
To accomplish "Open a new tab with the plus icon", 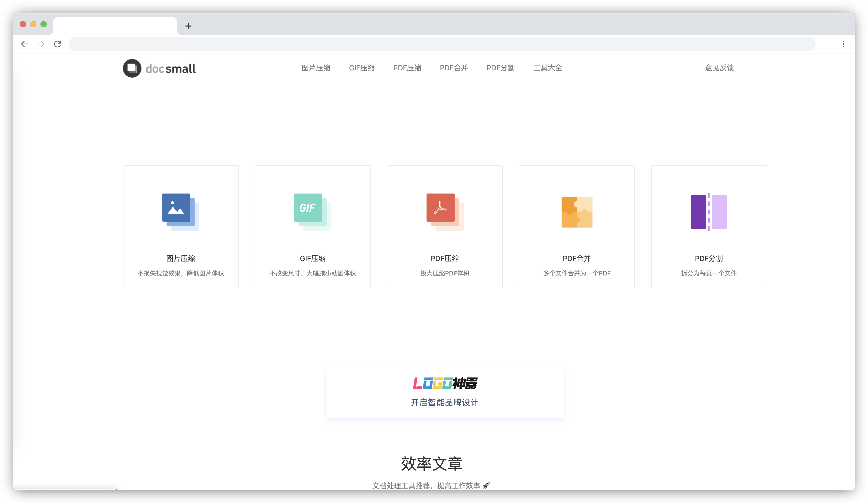I will point(188,26).
